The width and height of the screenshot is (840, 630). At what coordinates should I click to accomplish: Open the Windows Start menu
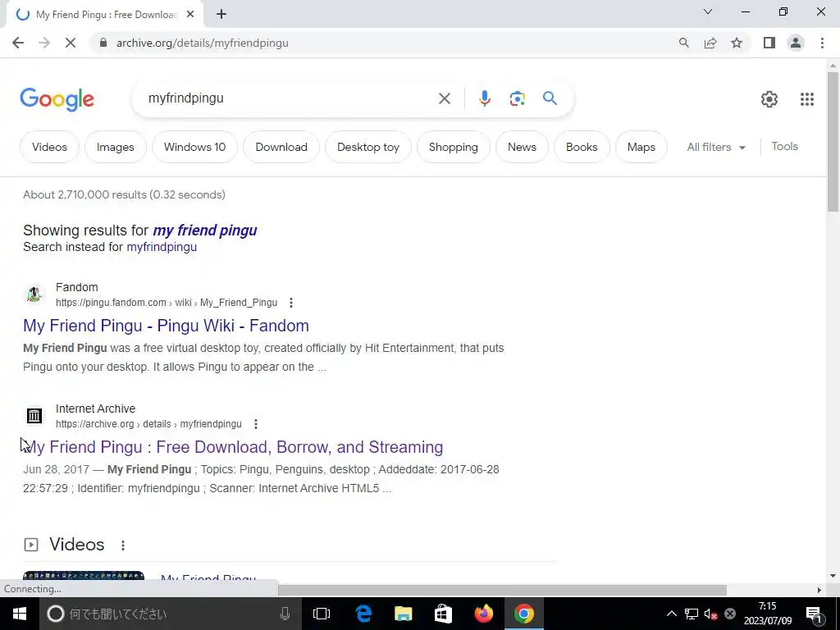click(x=20, y=614)
